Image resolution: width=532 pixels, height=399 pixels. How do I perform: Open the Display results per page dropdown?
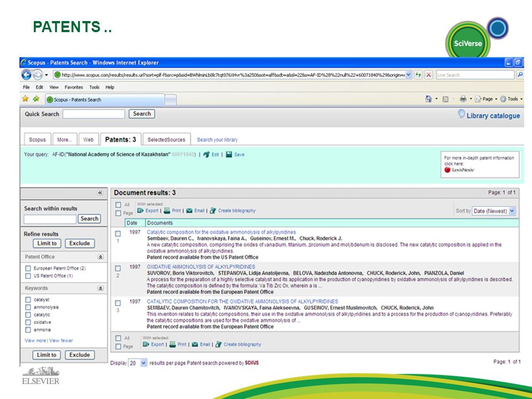click(x=144, y=363)
